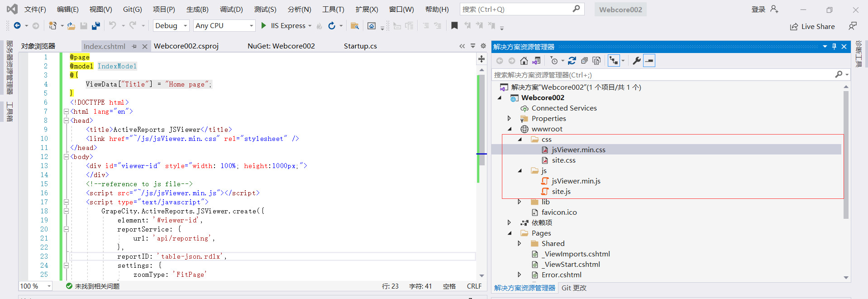Open Solution Explorer search options dropdown
This screenshot has height=299, width=868.
(x=847, y=75)
